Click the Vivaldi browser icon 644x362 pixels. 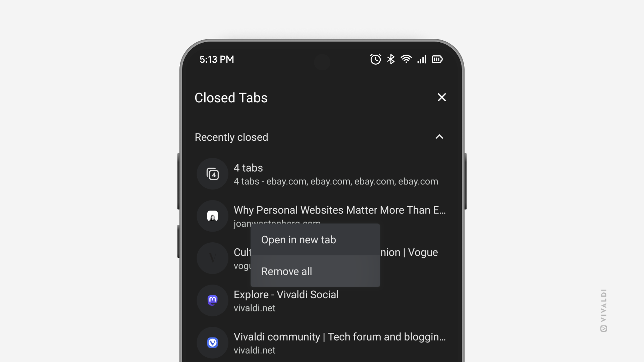(x=213, y=343)
